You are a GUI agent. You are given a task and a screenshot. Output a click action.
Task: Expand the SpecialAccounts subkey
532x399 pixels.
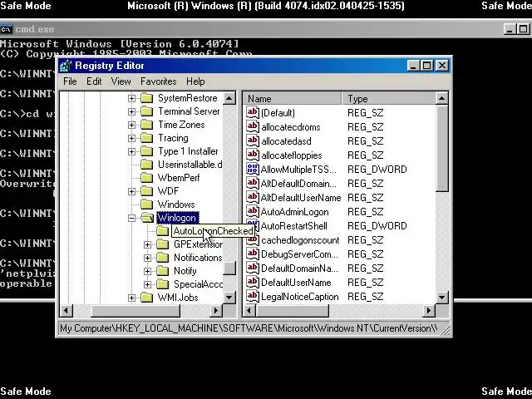[x=148, y=284]
